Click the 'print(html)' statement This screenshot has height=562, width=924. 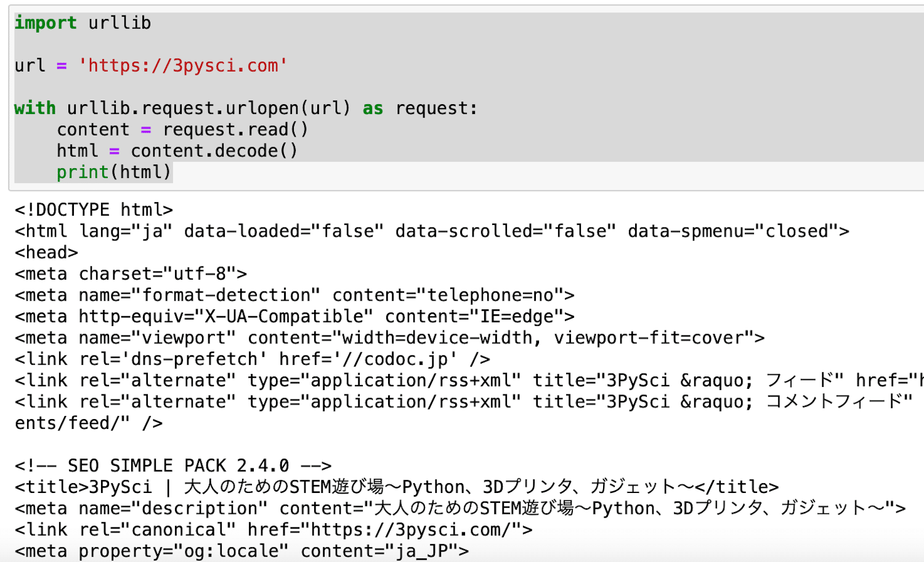[114, 172]
